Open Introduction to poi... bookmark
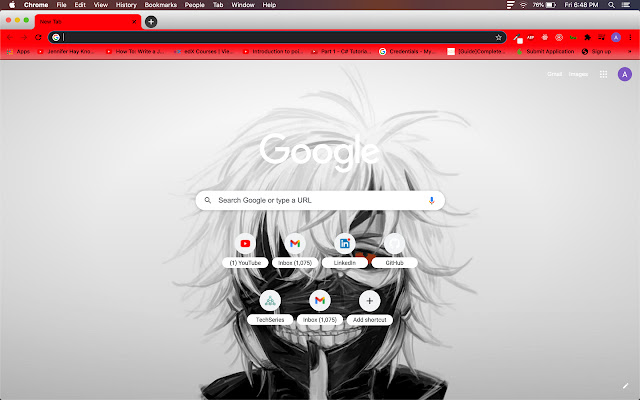 (273, 51)
